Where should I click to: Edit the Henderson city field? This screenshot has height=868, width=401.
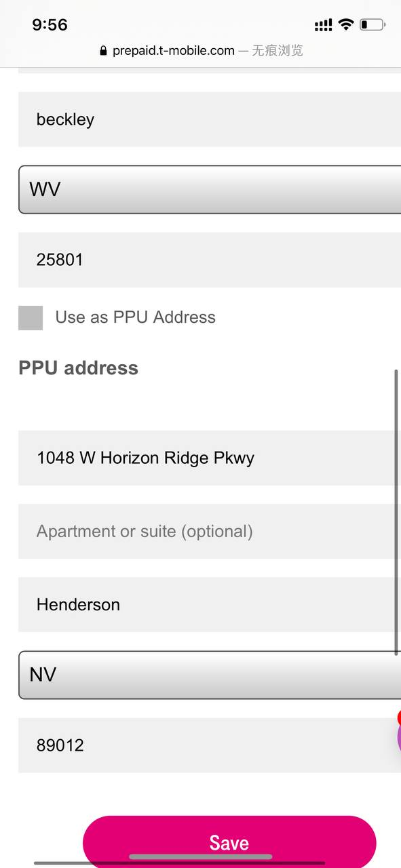coord(210,604)
